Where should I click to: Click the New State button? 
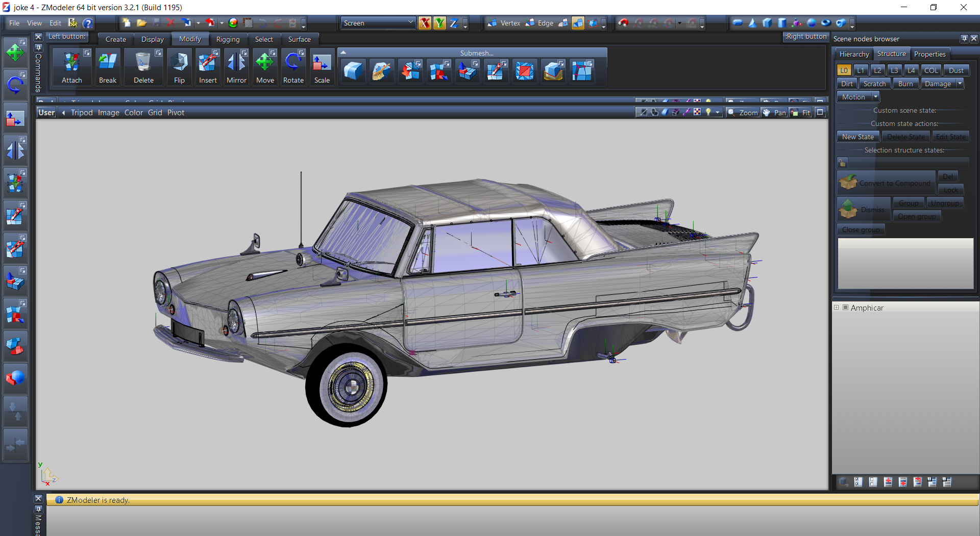coord(857,137)
